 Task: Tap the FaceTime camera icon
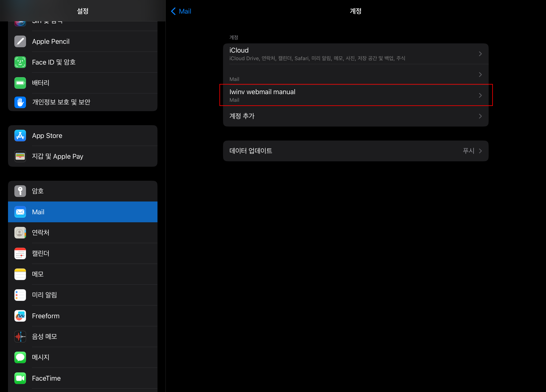[20, 378]
